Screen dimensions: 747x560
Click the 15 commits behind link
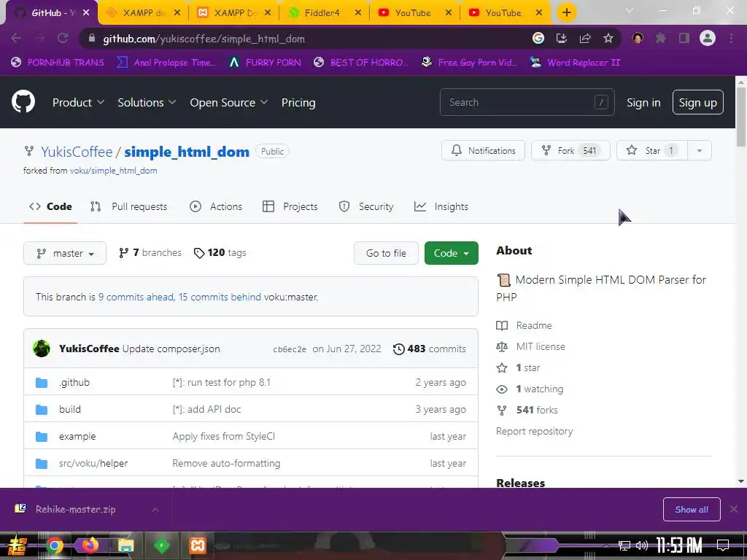[x=220, y=297]
